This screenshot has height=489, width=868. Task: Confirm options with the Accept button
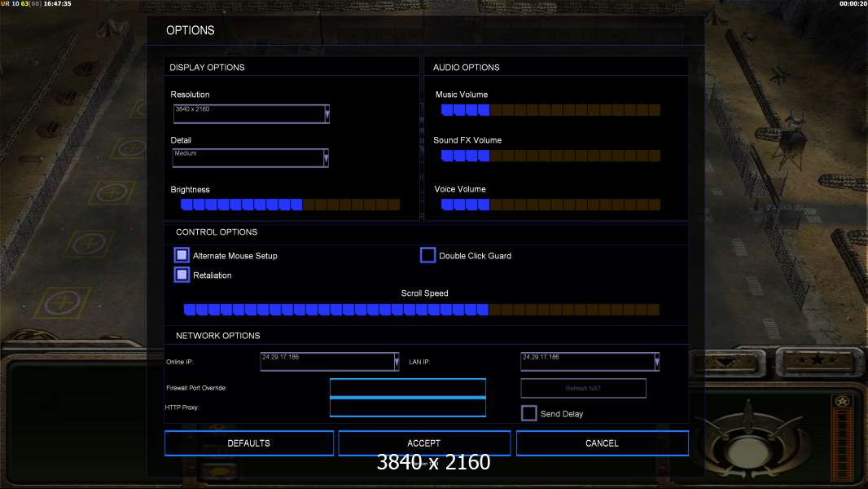coord(424,443)
